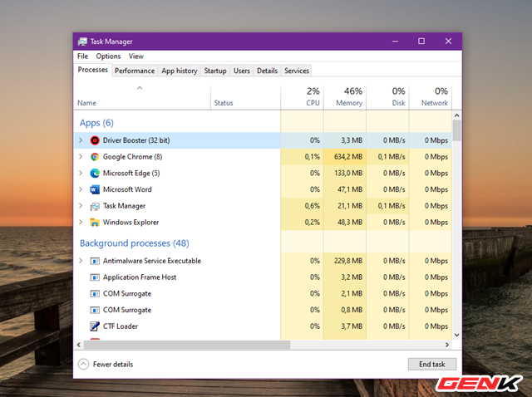
Task: Click the horizontal scrollbar left arrow
Action: [x=79, y=345]
